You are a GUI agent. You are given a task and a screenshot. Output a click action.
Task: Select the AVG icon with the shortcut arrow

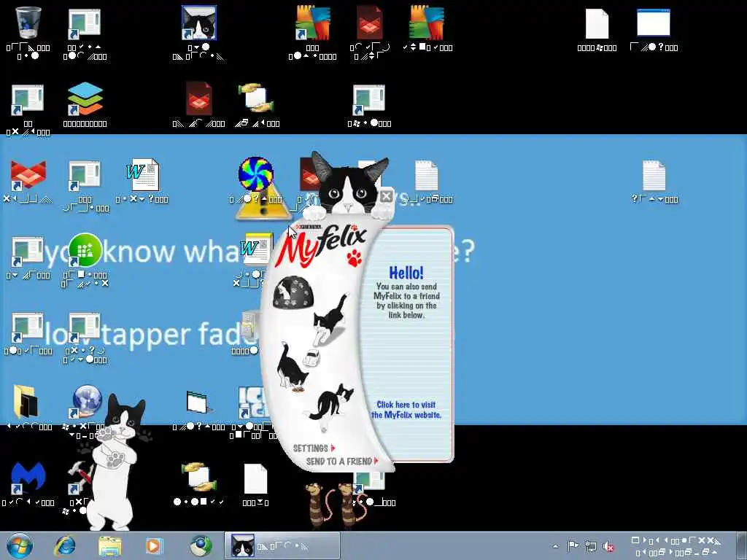pyautogui.click(x=312, y=23)
